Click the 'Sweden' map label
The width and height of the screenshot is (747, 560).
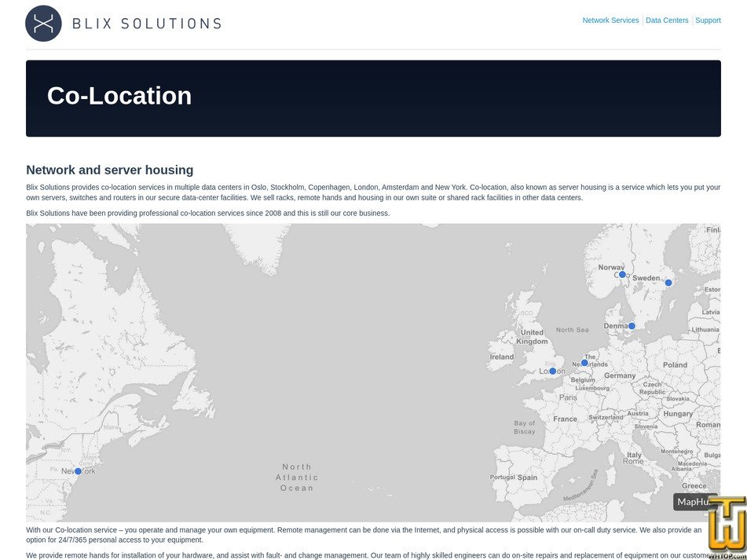(x=646, y=278)
